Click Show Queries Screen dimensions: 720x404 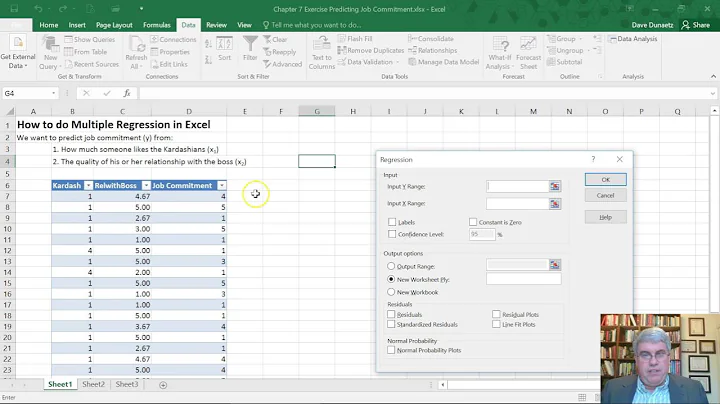(90, 39)
